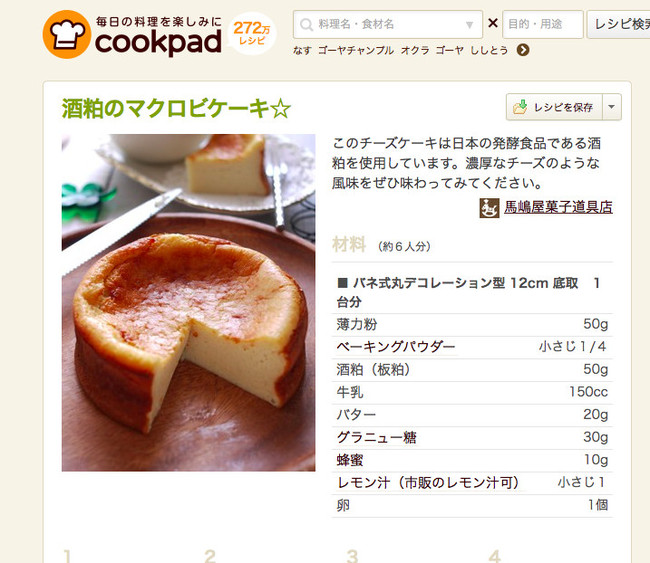Click the レシピ検索 button
The height and width of the screenshot is (563, 650).
[618, 24]
